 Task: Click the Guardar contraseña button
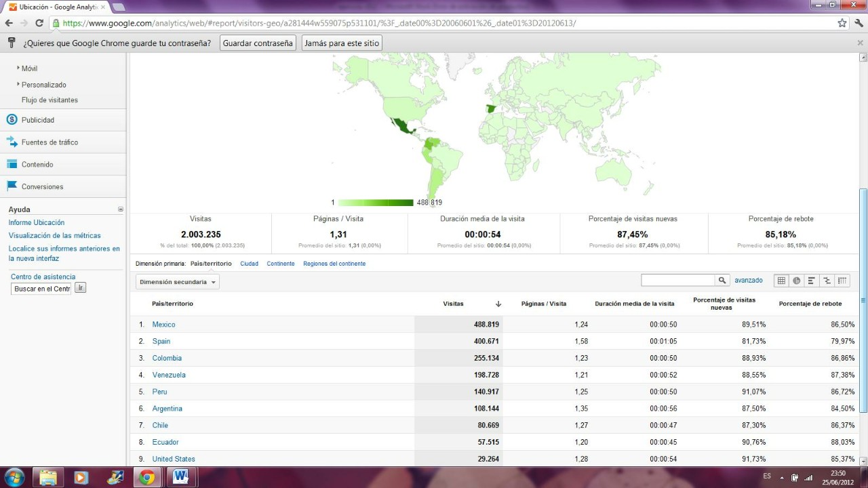(258, 43)
